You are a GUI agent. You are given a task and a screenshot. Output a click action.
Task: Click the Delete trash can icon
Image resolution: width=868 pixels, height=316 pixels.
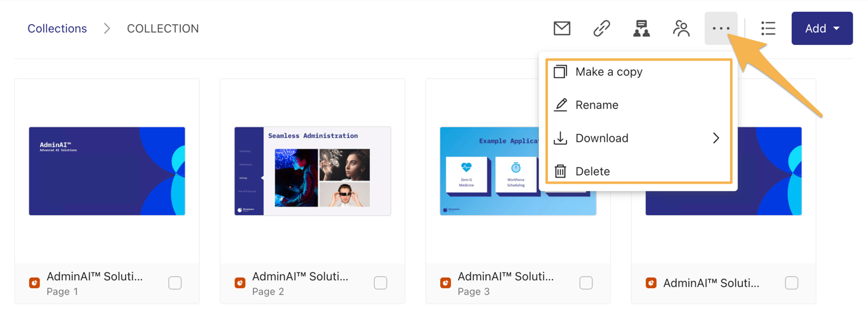[560, 171]
